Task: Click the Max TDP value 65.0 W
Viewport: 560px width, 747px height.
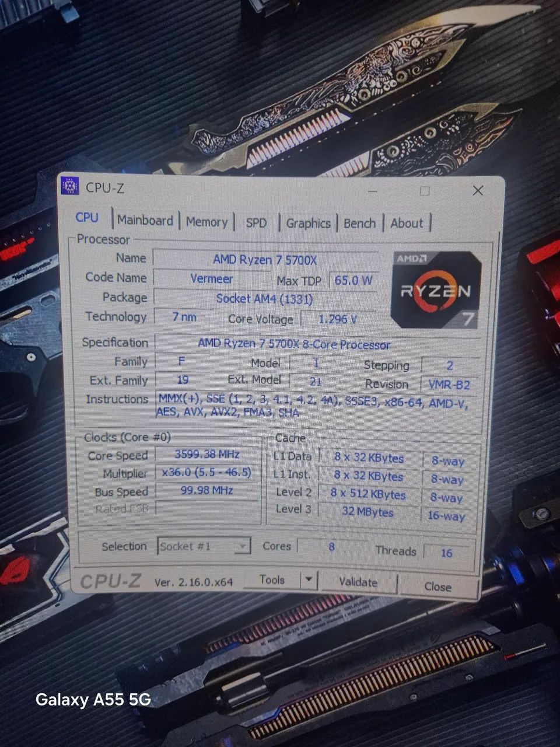Action: [x=353, y=280]
